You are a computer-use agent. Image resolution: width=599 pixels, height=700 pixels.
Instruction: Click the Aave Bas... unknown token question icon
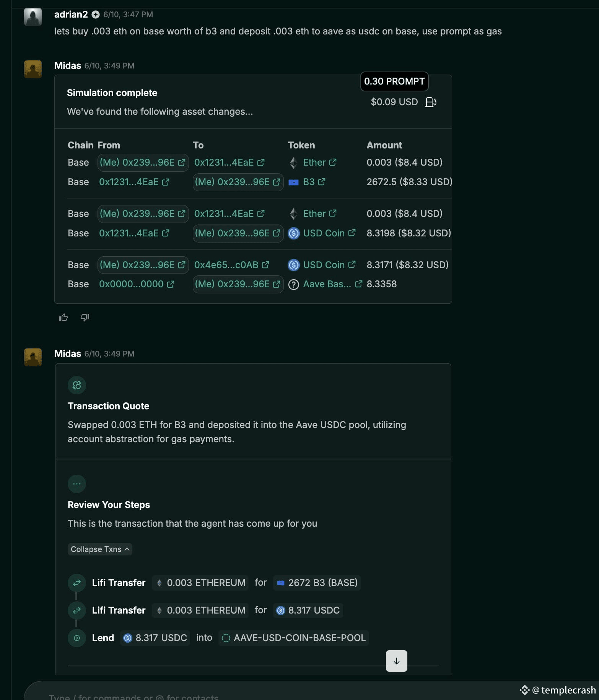[293, 285]
